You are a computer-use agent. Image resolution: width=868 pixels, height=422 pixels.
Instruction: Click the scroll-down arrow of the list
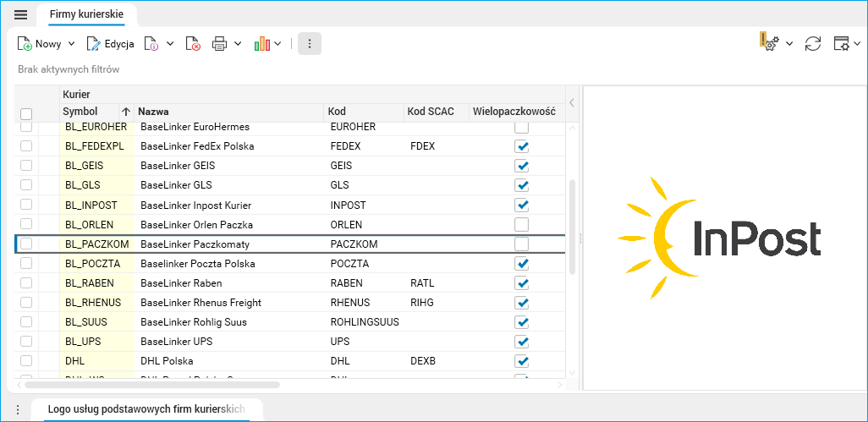pyautogui.click(x=573, y=373)
